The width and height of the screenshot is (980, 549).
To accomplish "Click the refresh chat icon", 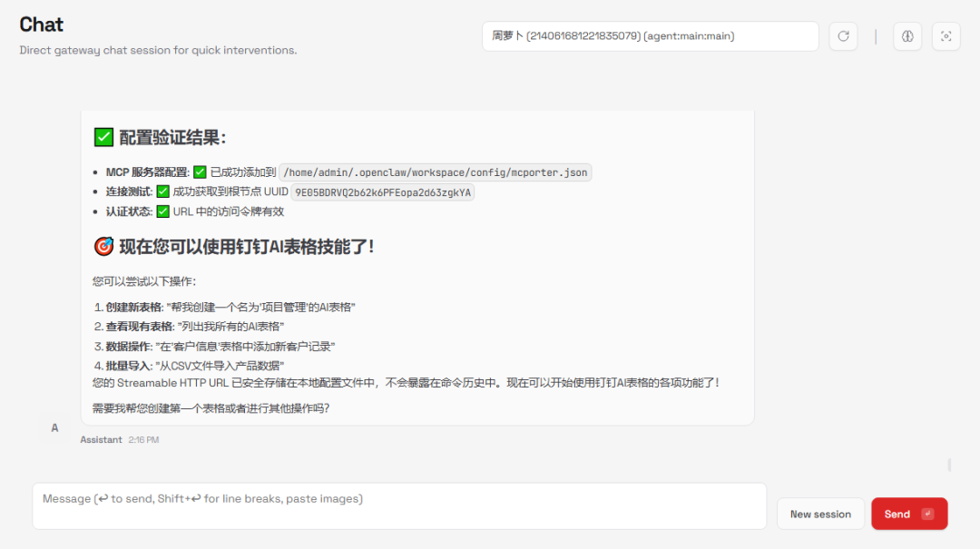I will (843, 36).
